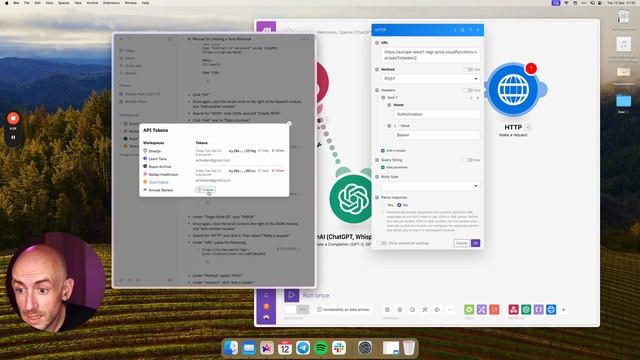Toggle the Map switch for Headers
Screen dimensions: 640x360
pyautogui.click(x=469, y=90)
